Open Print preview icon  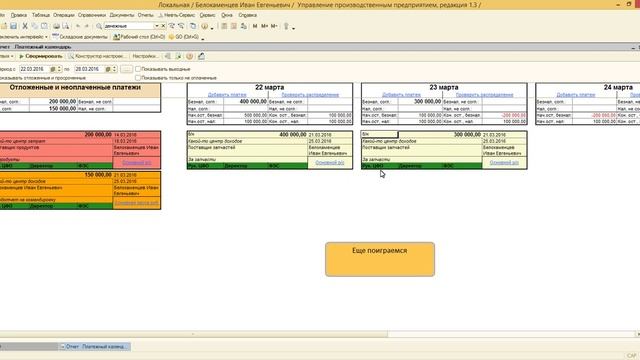point(66,26)
